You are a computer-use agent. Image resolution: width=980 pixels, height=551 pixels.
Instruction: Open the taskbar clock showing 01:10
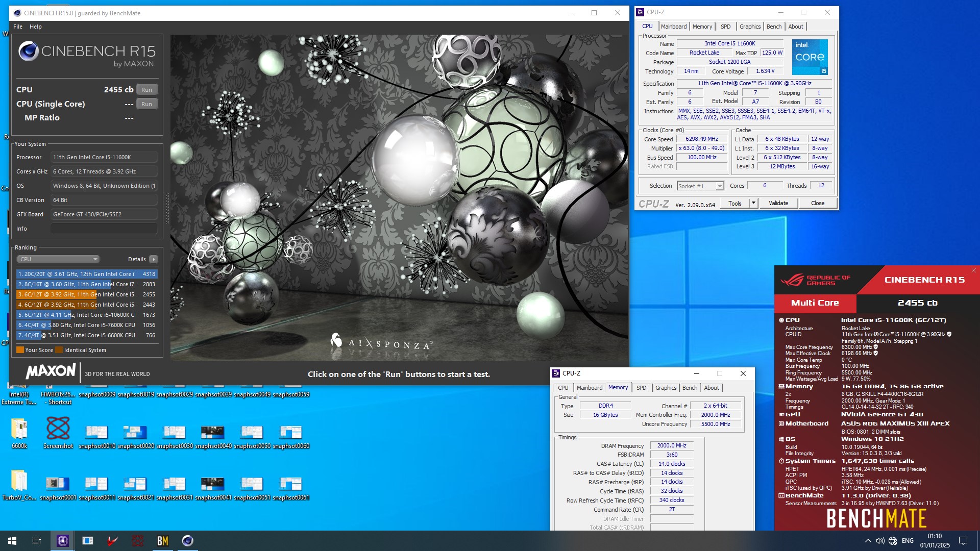(935, 541)
